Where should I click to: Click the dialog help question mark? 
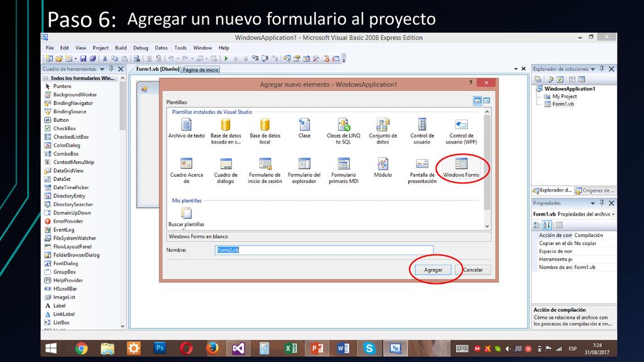[x=470, y=83]
